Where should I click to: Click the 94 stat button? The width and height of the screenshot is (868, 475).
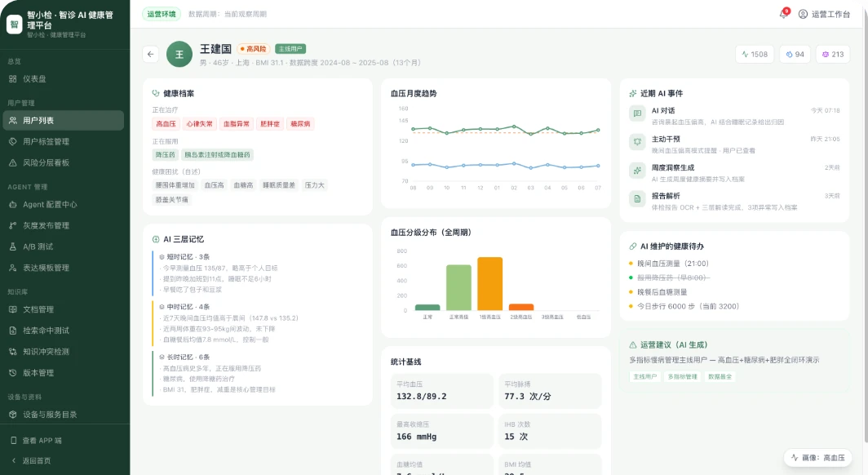click(x=795, y=54)
